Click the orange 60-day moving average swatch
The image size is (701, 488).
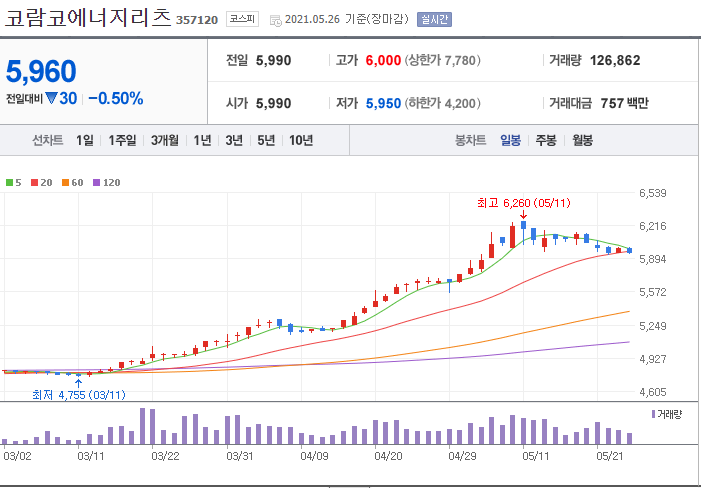coord(66,182)
